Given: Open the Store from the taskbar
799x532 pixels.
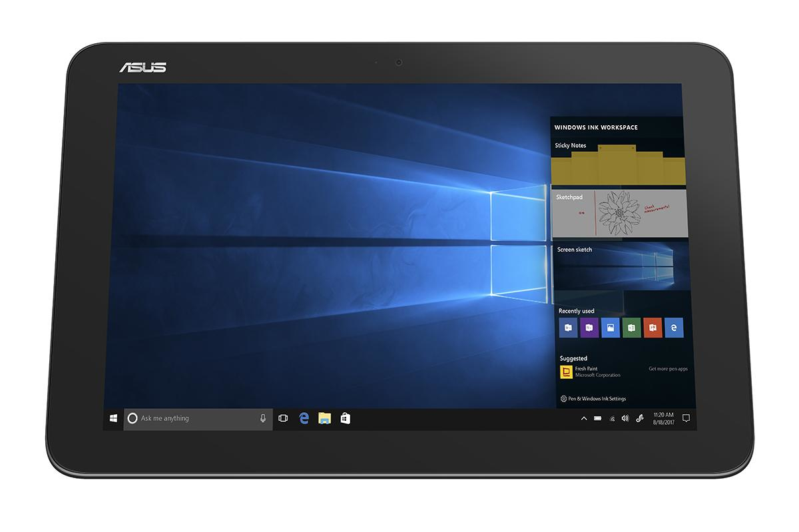Looking at the screenshot, I should click(345, 418).
